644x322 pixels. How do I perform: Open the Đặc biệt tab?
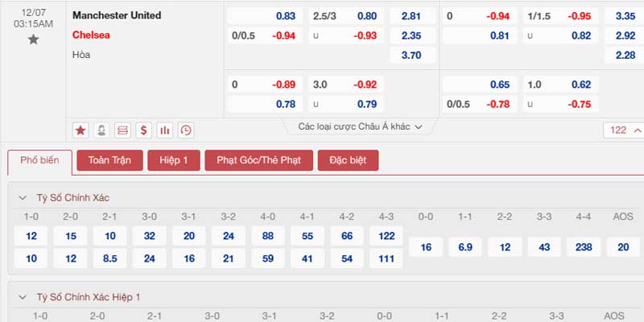click(348, 160)
